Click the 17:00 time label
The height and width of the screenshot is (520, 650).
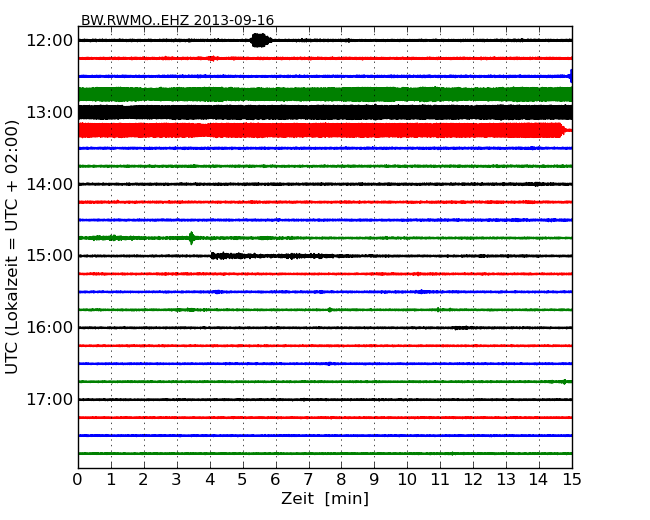click(x=49, y=399)
